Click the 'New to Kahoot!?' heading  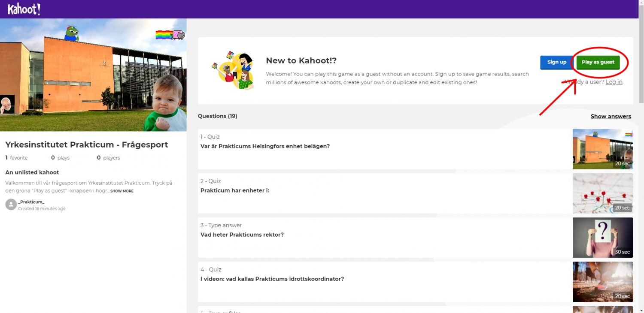coord(301,61)
